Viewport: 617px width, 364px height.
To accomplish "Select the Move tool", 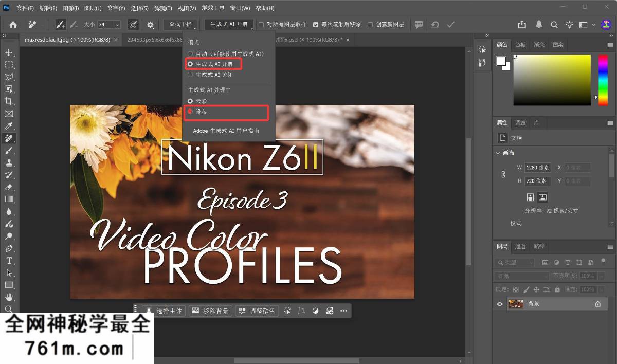I will click(9, 52).
